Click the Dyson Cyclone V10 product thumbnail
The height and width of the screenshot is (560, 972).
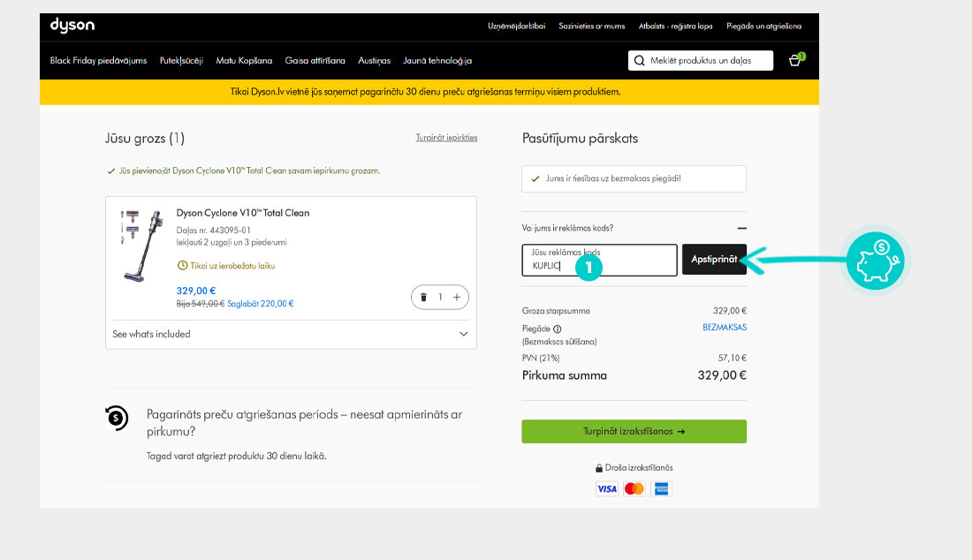pos(140,245)
